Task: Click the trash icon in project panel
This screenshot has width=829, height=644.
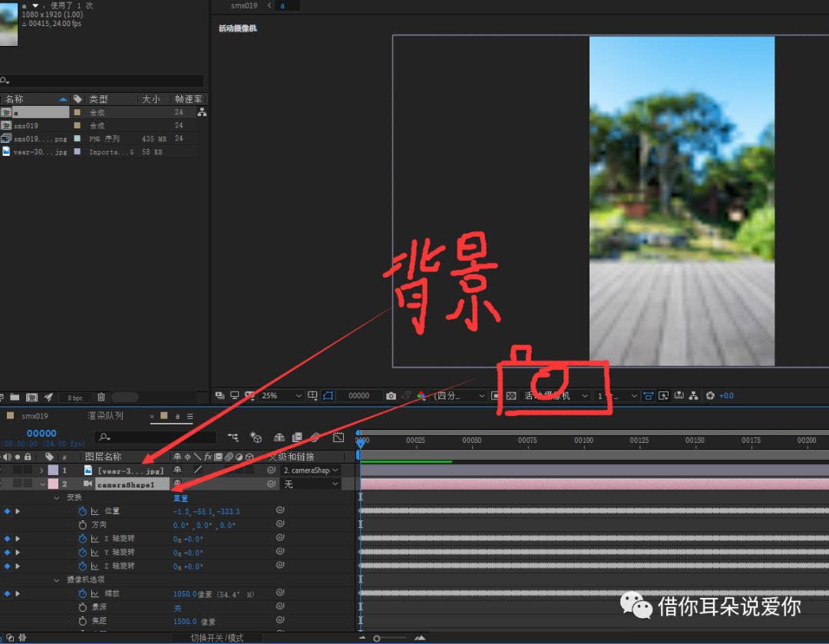Action: coord(101,397)
